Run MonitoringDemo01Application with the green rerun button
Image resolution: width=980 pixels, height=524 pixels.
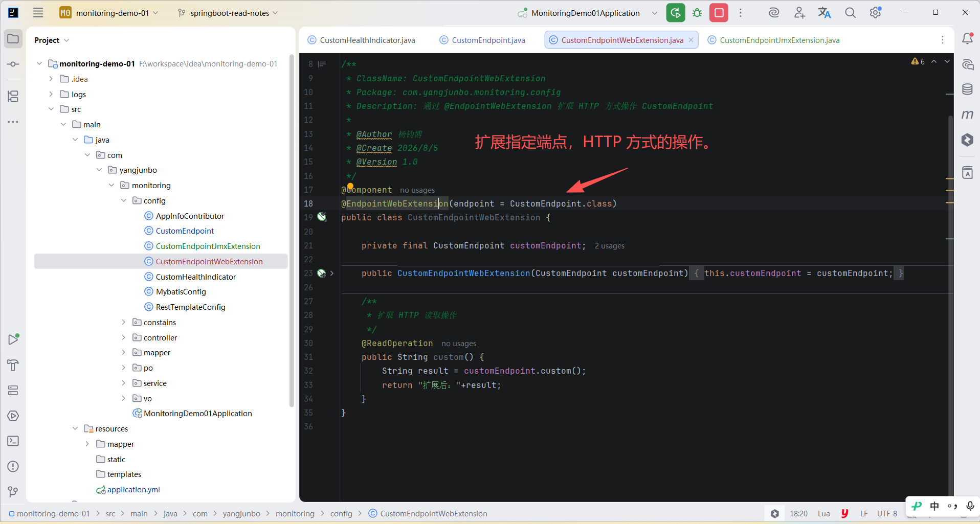[675, 13]
